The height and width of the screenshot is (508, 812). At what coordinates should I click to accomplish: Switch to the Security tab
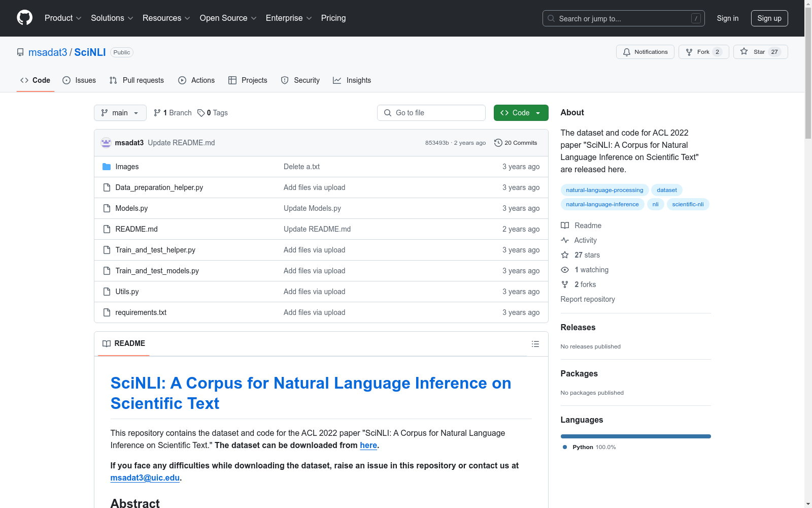point(300,80)
